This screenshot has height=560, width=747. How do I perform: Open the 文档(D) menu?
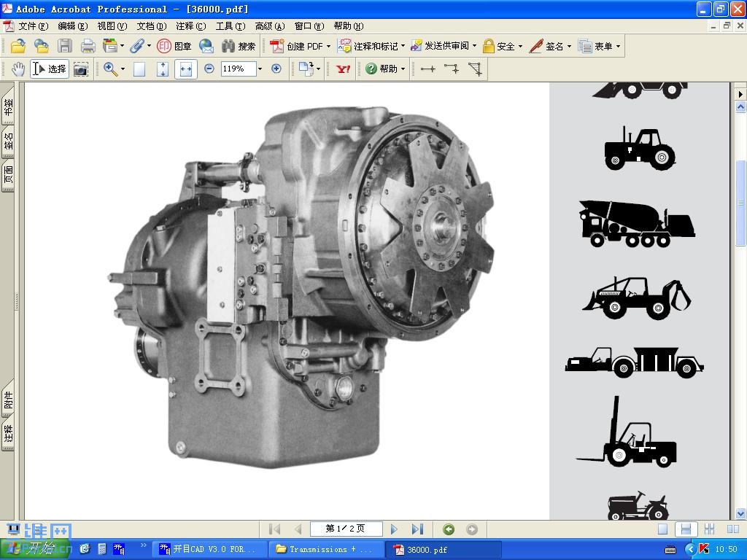tap(152, 26)
